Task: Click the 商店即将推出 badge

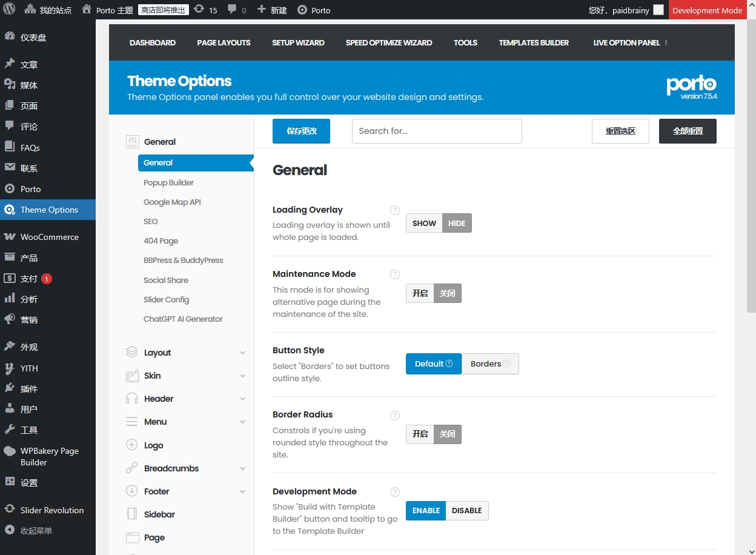Action: 164,10
